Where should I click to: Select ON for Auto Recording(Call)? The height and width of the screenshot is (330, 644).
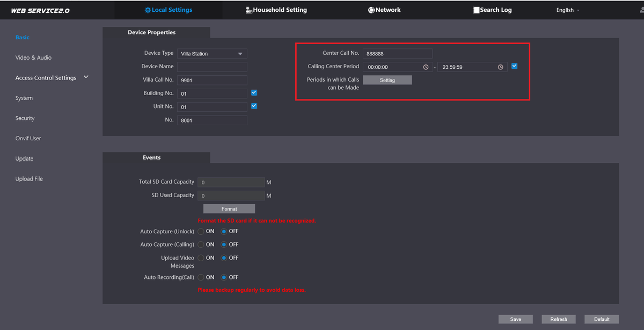coord(201,278)
